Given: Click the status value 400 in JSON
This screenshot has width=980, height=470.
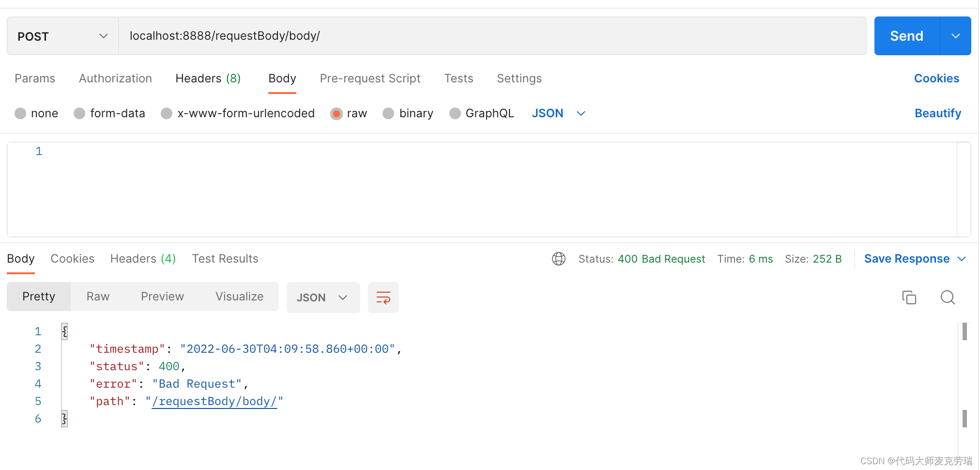Looking at the screenshot, I should pos(169,366).
